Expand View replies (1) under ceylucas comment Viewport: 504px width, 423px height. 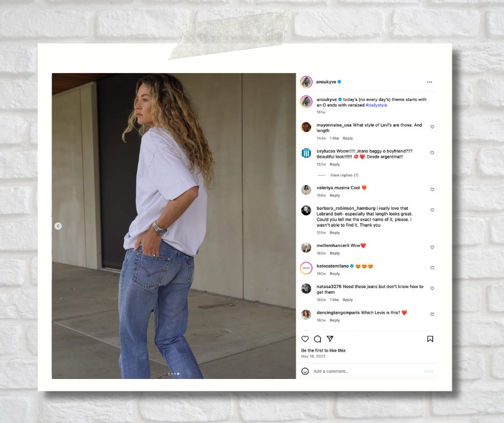pyautogui.click(x=344, y=175)
